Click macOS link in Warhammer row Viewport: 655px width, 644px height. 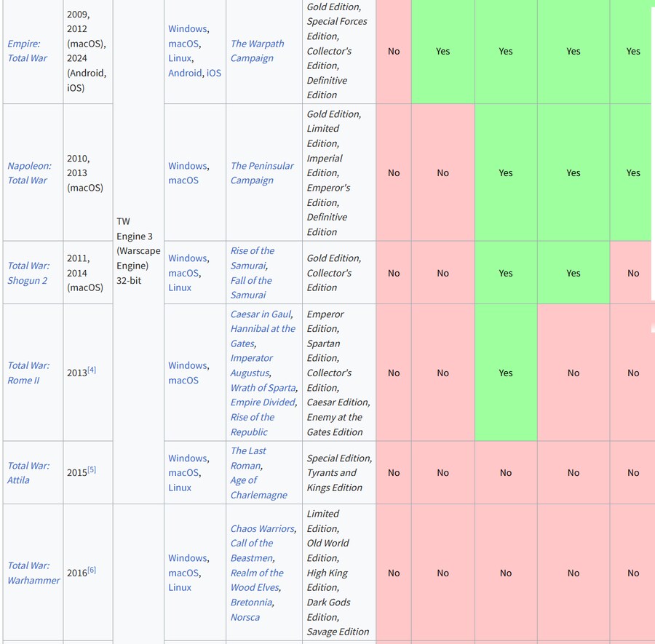183,573
